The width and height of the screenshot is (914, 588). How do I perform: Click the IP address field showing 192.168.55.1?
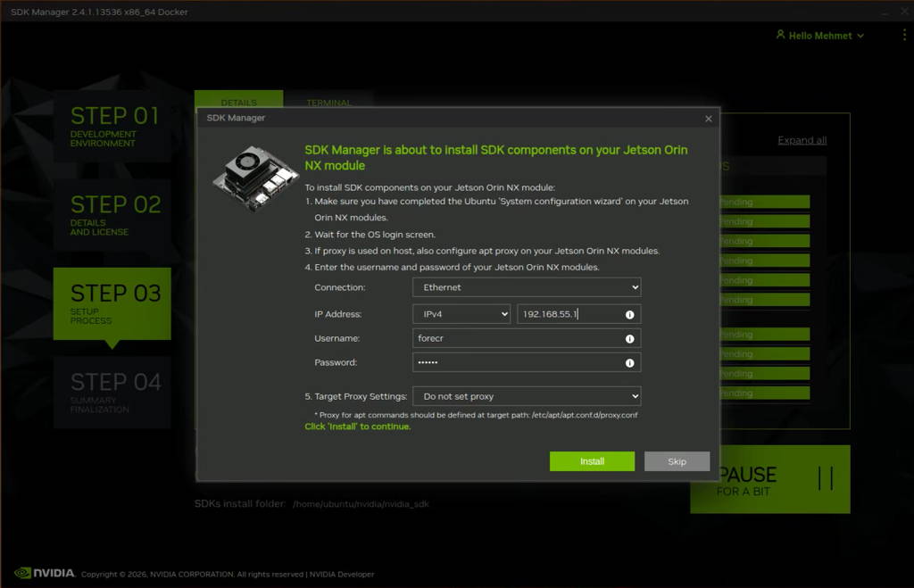[578, 314]
